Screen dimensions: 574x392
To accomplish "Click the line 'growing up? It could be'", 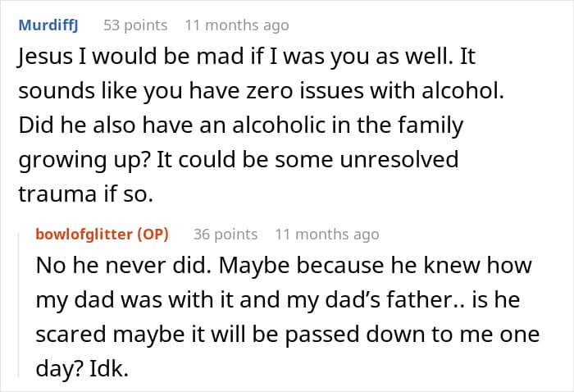I will pos(239,160).
